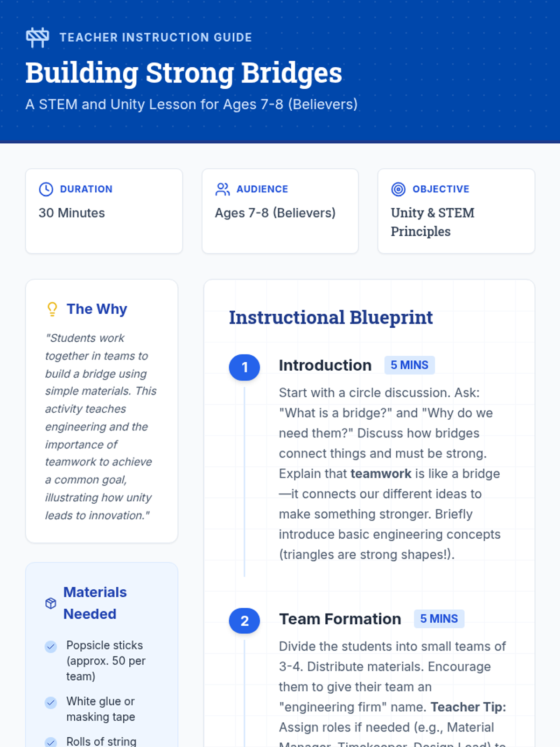Image resolution: width=560 pixels, height=747 pixels.
Task: Select the Introduction step heading
Action: (325, 365)
